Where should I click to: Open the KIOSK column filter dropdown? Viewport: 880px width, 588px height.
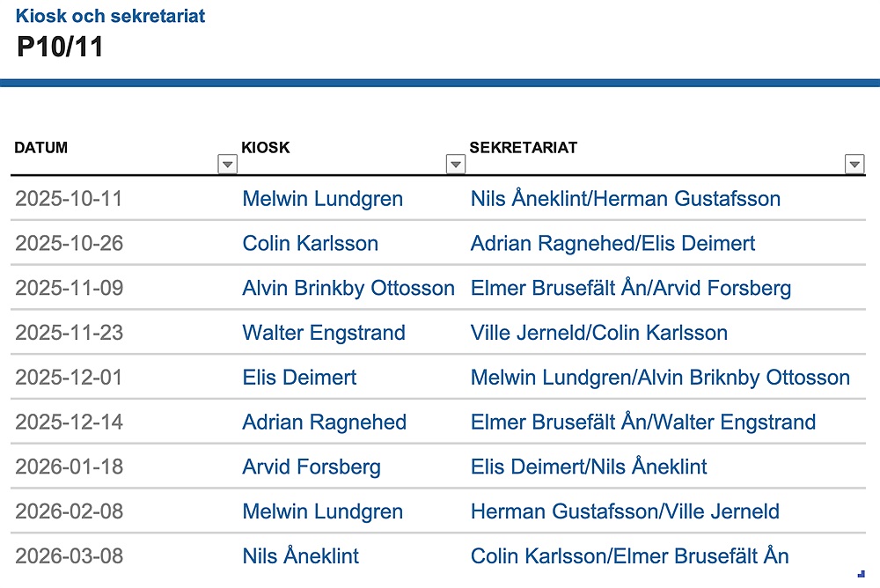(456, 164)
